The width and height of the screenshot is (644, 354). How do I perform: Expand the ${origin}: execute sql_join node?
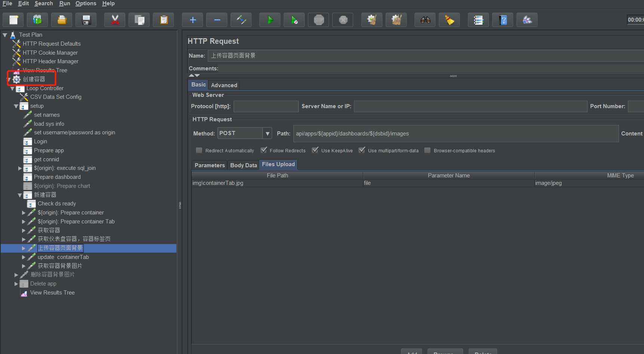20,168
